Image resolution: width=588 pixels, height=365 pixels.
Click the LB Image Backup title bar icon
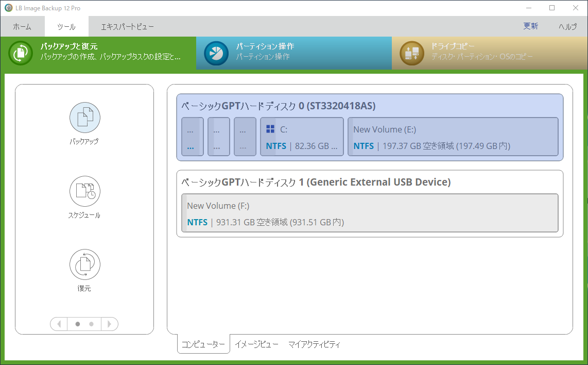click(8, 8)
